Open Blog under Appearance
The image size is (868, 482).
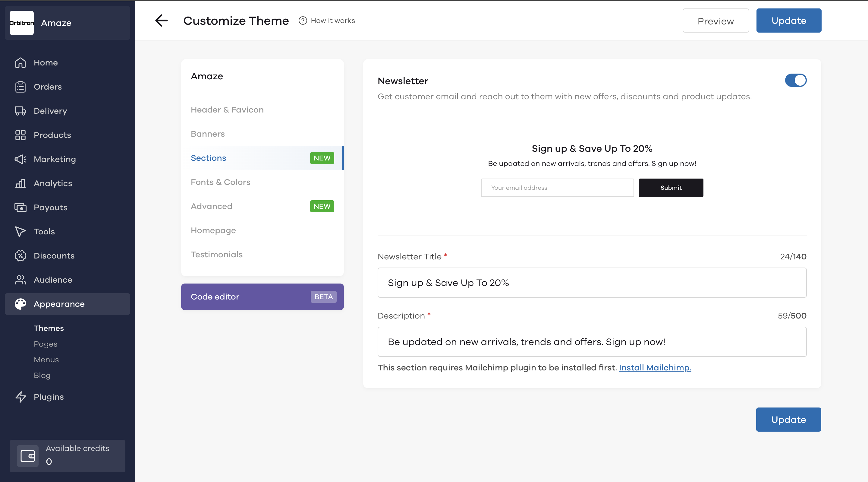42,375
